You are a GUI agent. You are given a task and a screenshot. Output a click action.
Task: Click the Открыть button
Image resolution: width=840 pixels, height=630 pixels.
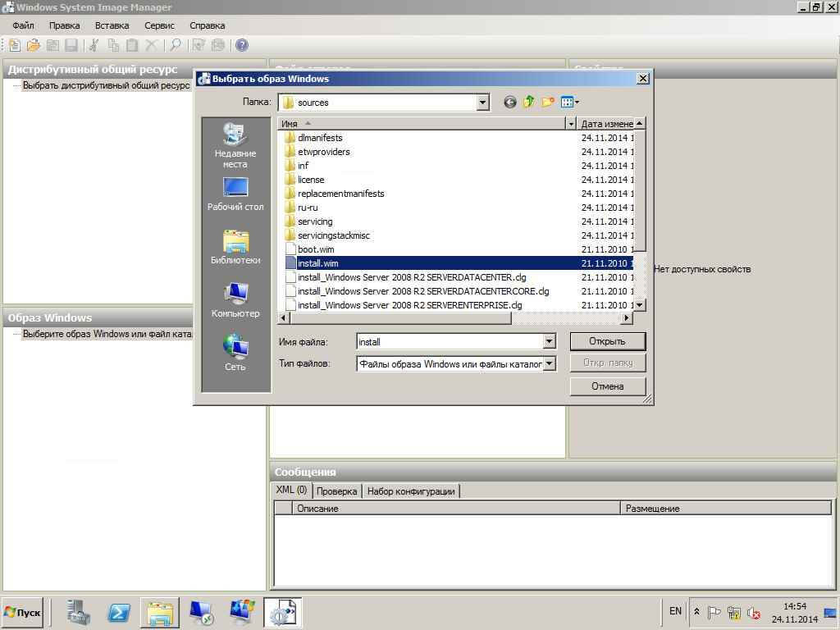click(608, 341)
